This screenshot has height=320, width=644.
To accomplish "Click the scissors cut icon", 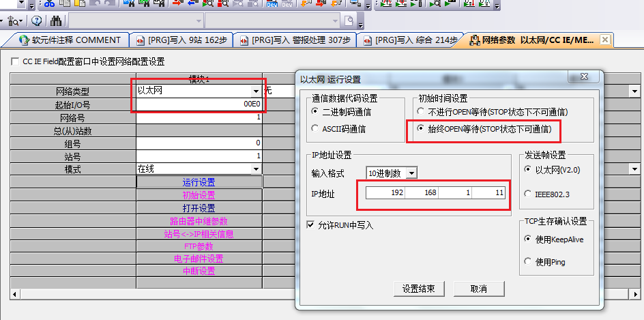I will point(49,4).
